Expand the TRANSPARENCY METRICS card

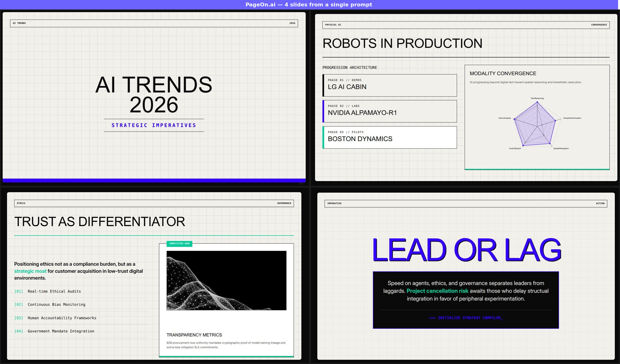pyautogui.click(x=194, y=335)
